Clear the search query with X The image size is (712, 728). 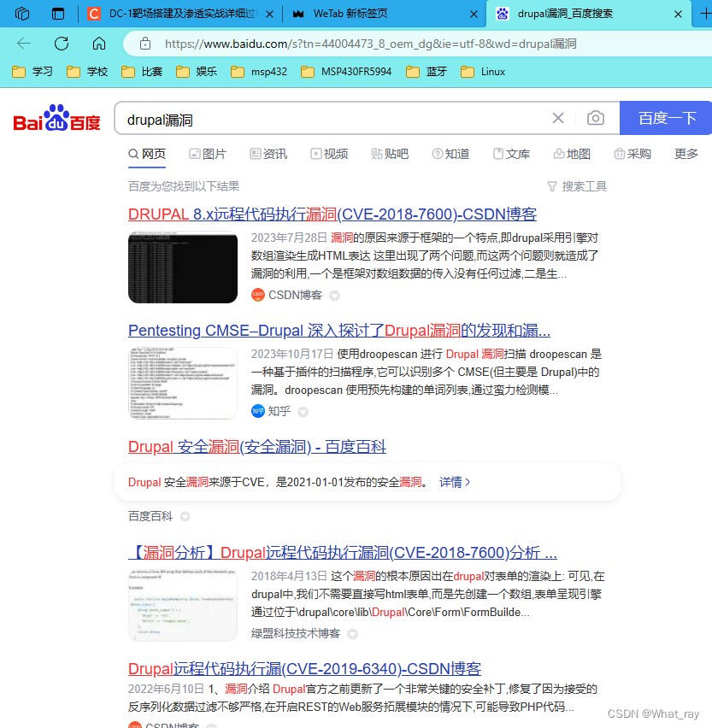(558, 118)
